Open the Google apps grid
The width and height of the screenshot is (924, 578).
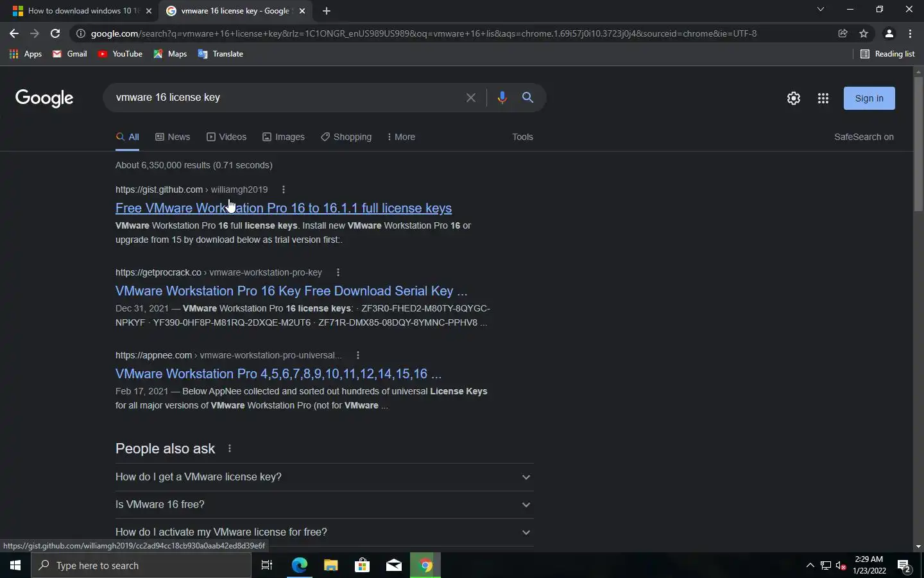pyautogui.click(x=823, y=98)
